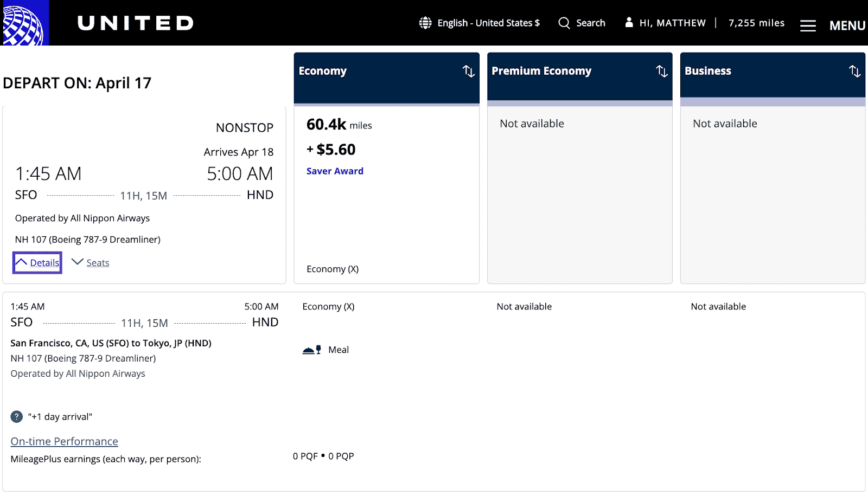Click MileagePlus earnings label

point(106,459)
